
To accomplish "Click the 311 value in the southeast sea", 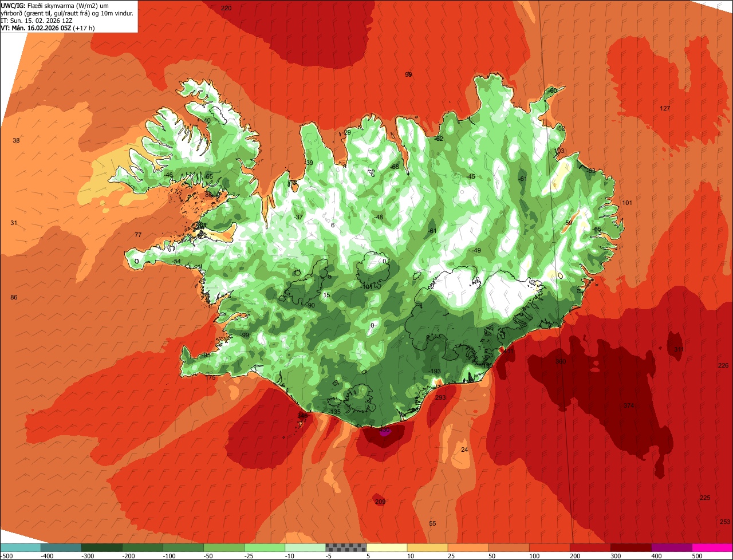I will click(x=679, y=350).
